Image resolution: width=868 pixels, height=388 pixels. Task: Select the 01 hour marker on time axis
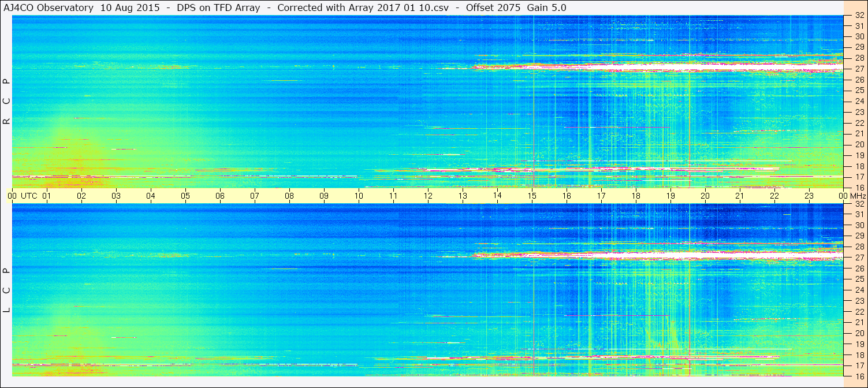pos(47,196)
